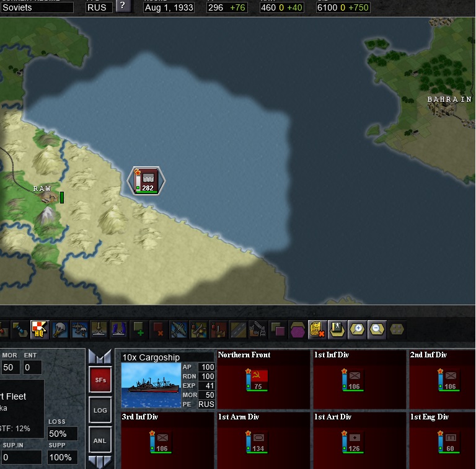Choose the unload from ship icon
Screen dimensions: 476x469
click(99, 329)
